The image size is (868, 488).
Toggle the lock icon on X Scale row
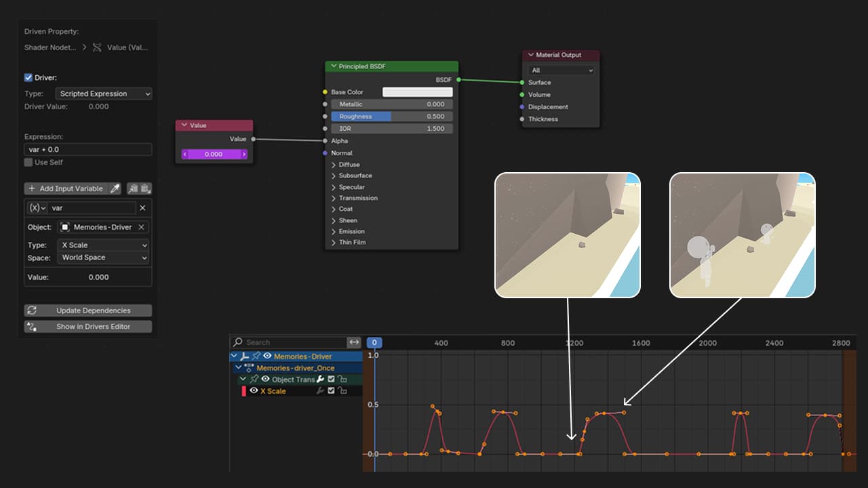pos(342,390)
